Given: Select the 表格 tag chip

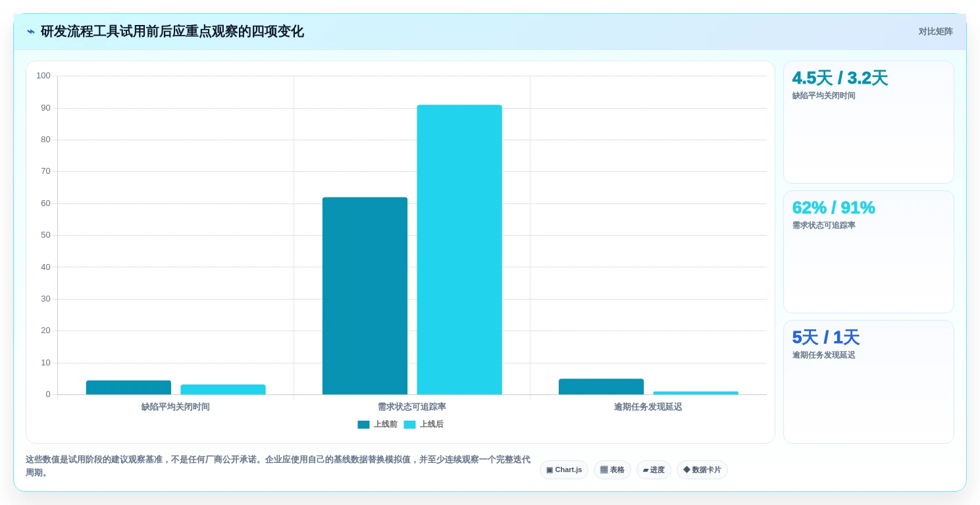Looking at the screenshot, I should (x=612, y=470).
